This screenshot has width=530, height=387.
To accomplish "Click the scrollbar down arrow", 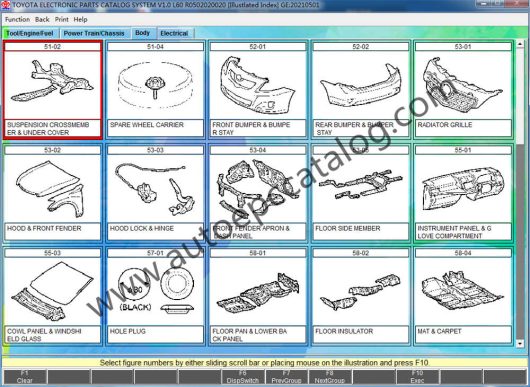I will point(520,344).
